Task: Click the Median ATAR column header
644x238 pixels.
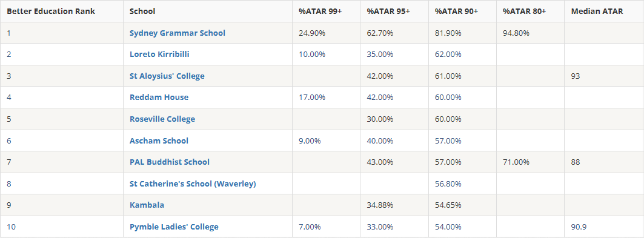Action: [597, 11]
